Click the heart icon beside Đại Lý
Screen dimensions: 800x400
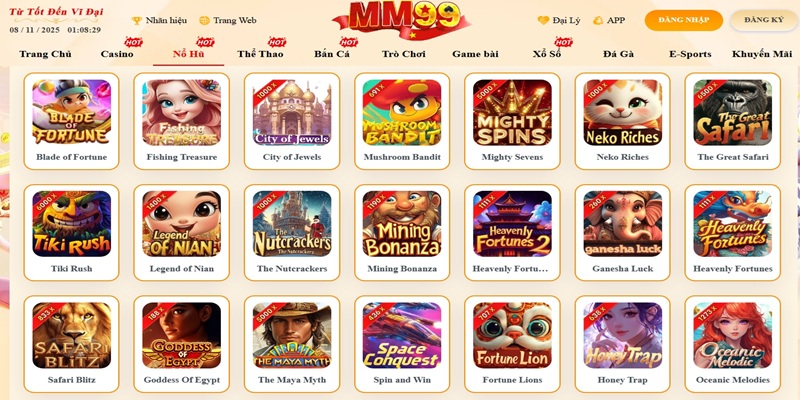(543, 20)
